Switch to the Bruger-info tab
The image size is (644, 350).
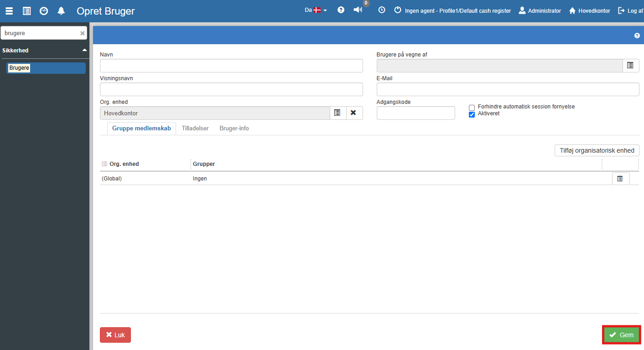234,129
